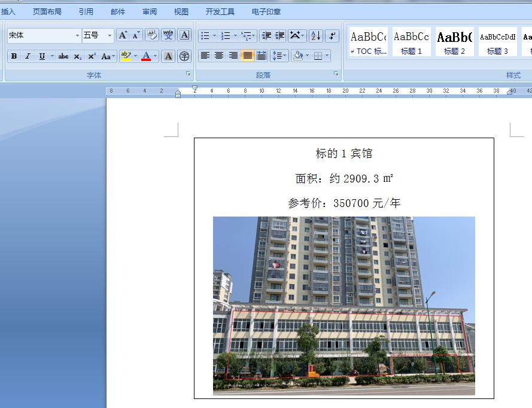The image size is (532, 408).
Task: Toggle strikethrough formatting
Action: (x=63, y=56)
